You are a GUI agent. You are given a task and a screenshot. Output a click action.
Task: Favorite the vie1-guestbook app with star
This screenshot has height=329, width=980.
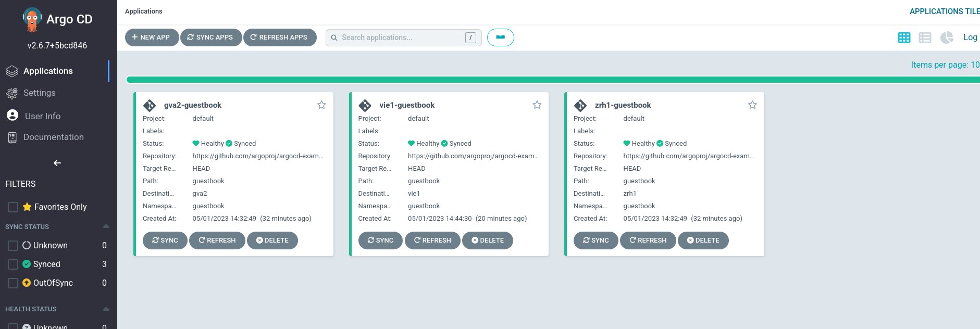pyautogui.click(x=537, y=105)
